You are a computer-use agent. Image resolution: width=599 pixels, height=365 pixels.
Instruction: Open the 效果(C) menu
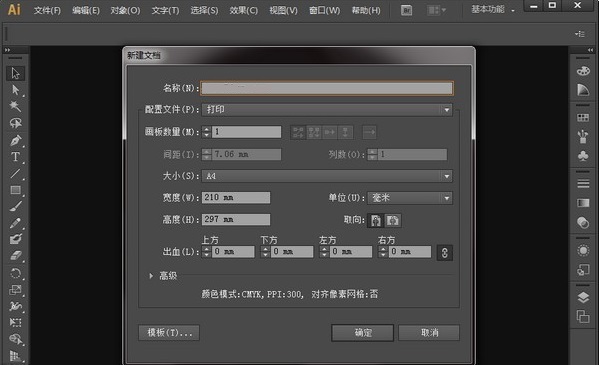point(243,10)
